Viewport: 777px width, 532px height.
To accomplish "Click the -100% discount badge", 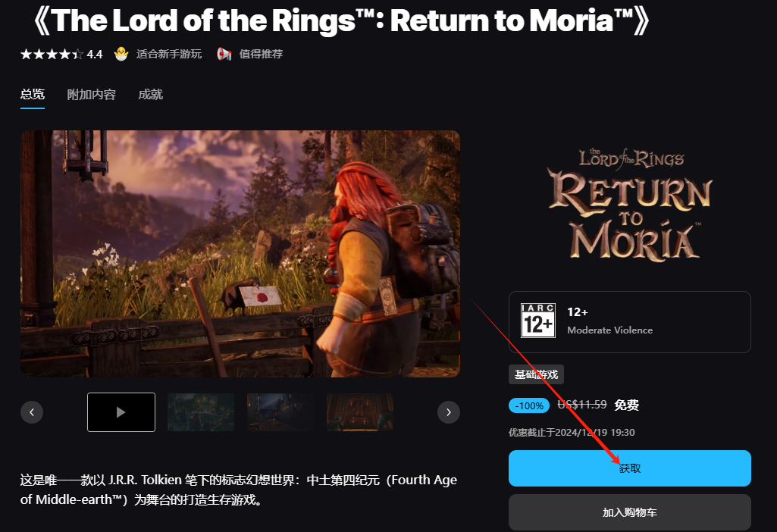I will (x=529, y=405).
